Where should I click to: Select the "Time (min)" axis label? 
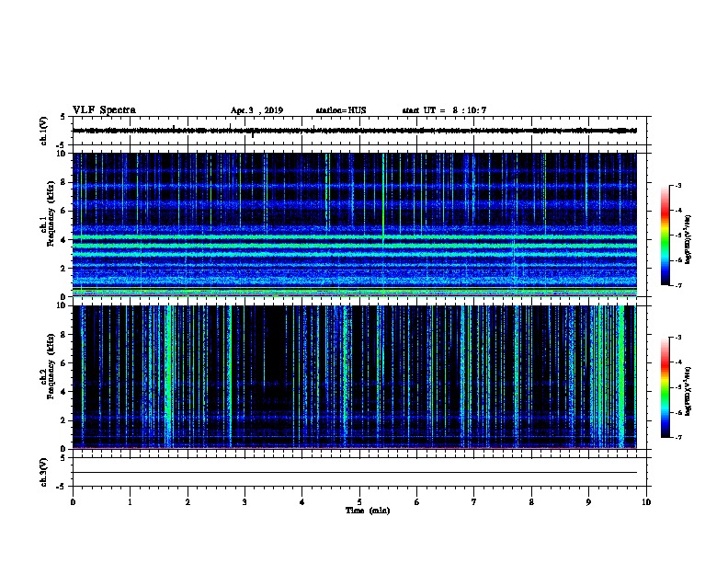(x=368, y=511)
